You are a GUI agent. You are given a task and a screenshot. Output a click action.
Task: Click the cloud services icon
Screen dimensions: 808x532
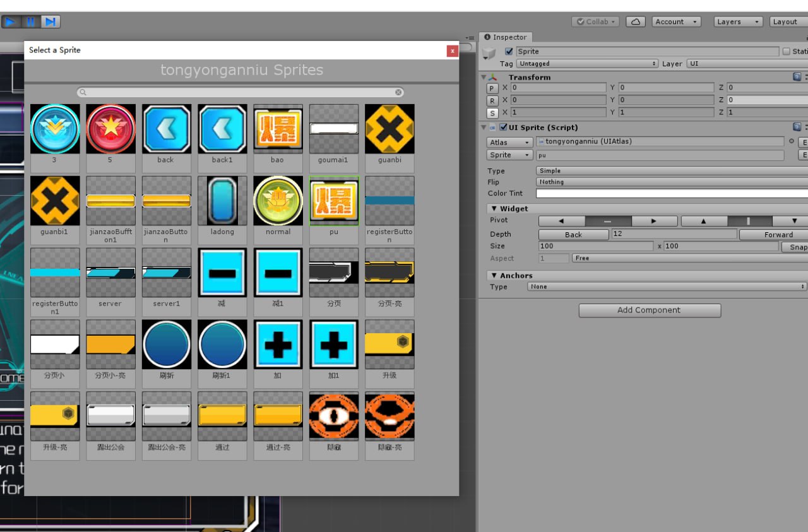coord(635,21)
